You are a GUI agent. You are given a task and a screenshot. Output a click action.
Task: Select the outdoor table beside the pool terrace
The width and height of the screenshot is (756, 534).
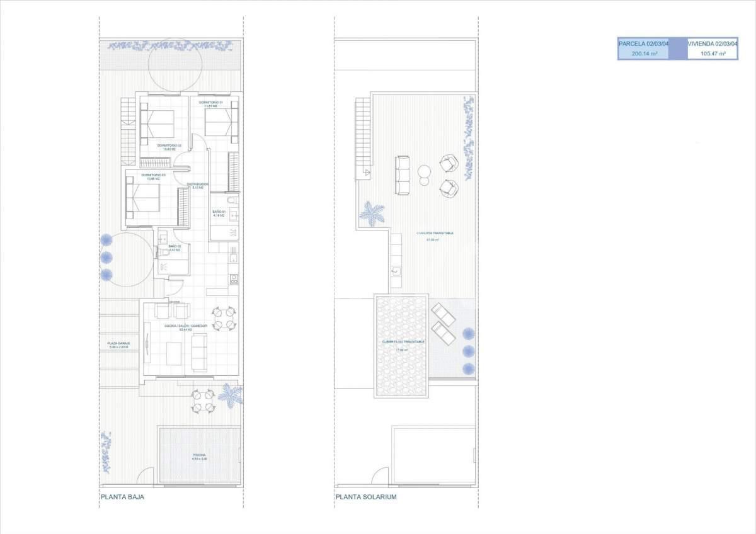(202, 401)
